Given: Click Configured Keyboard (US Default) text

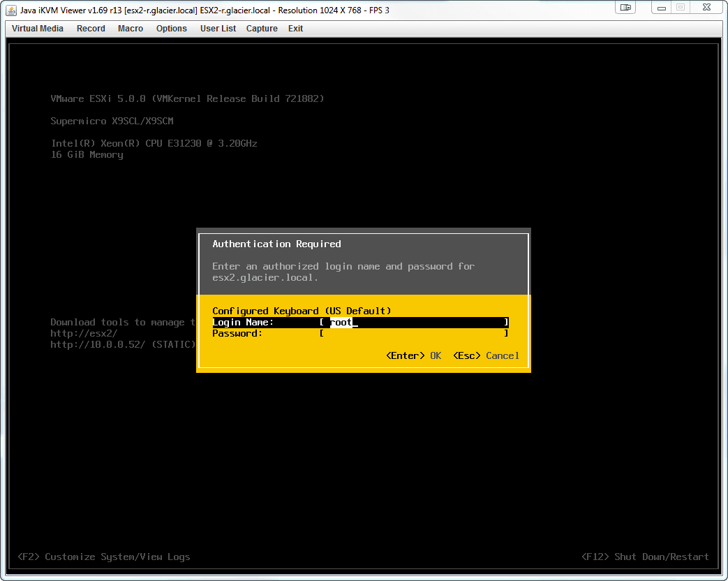Looking at the screenshot, I should coord(302,311).
